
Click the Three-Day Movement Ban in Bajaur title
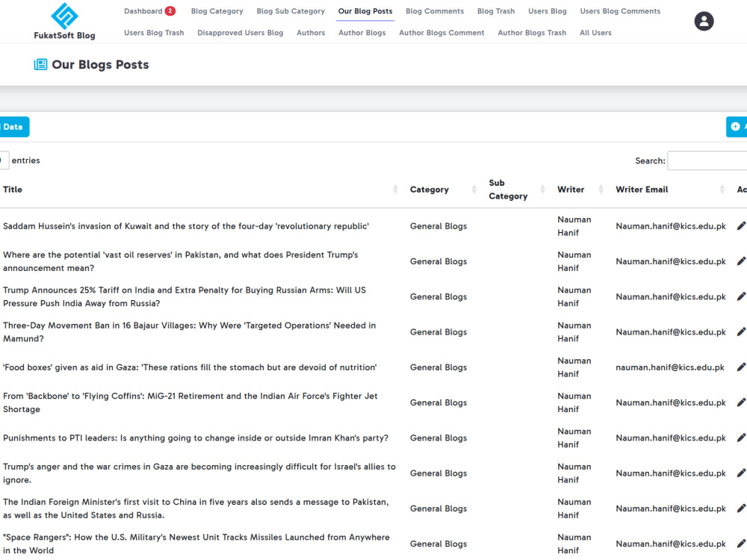click(190, 332)
